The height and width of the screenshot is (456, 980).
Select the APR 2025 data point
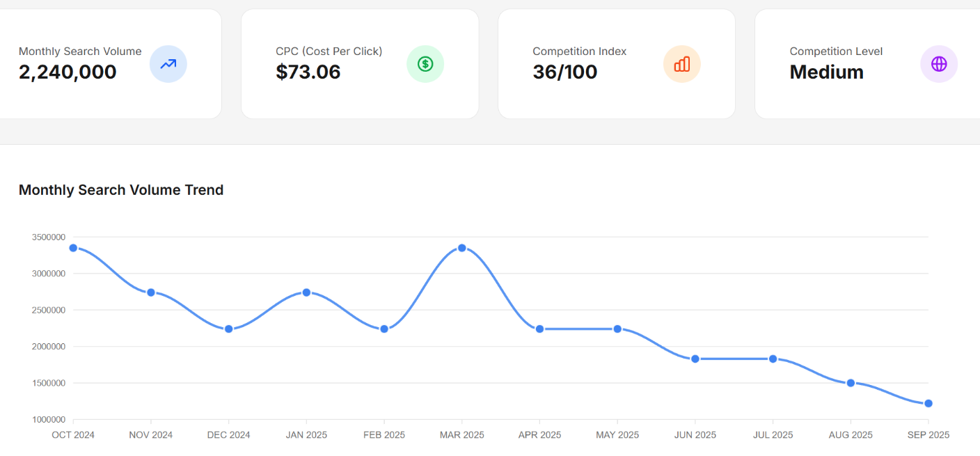(x=539, y=329)
